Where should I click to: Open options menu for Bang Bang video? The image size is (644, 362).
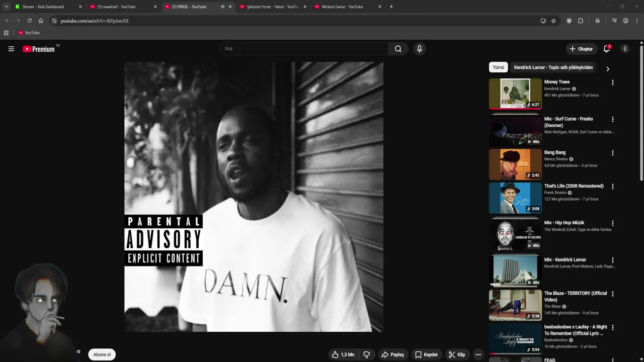[x=612, y=153]
